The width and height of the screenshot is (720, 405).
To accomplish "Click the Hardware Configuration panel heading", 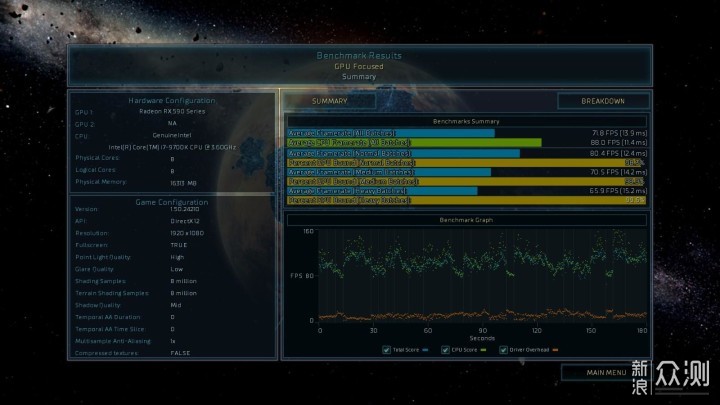I will (171, 101).
